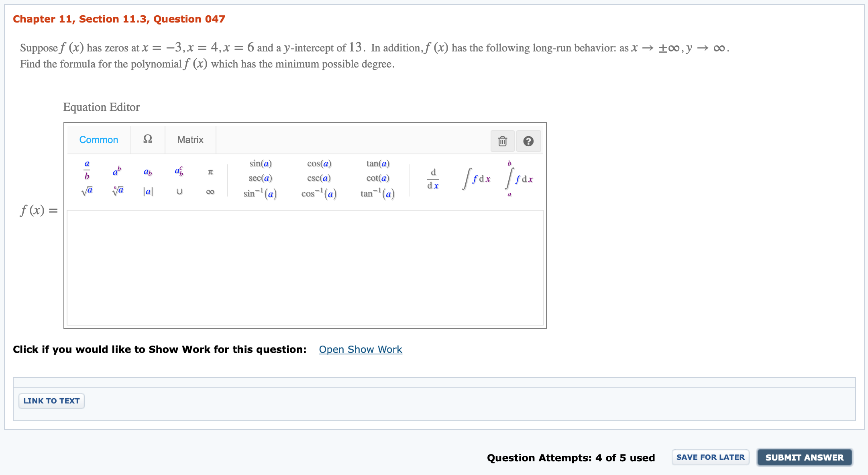
Task: Insert the sin(a) function
Action: (260, 164)
